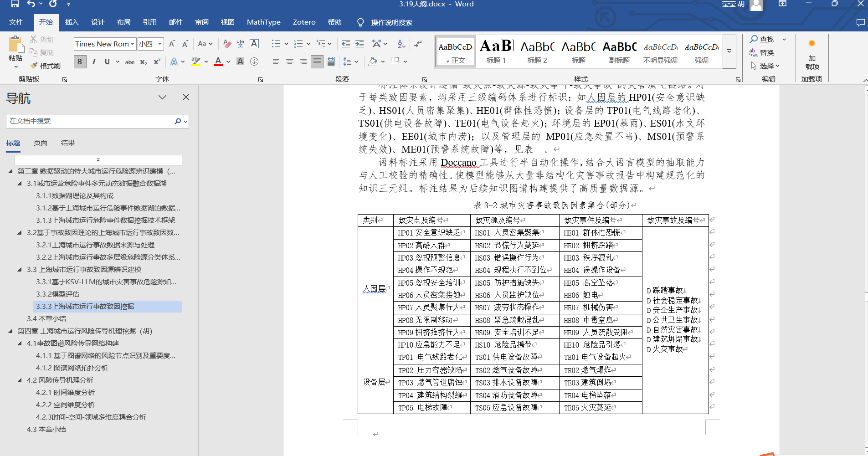Open borders dropdown arrow
The width and height of the screenshot is (868, 456).
pos(405,61)
